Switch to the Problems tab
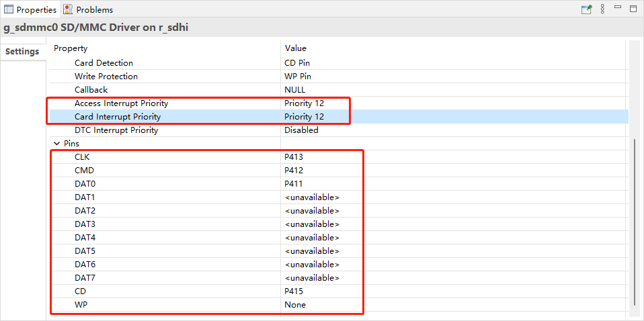This screenshot has width=644, height=321. tap(94, 10)
